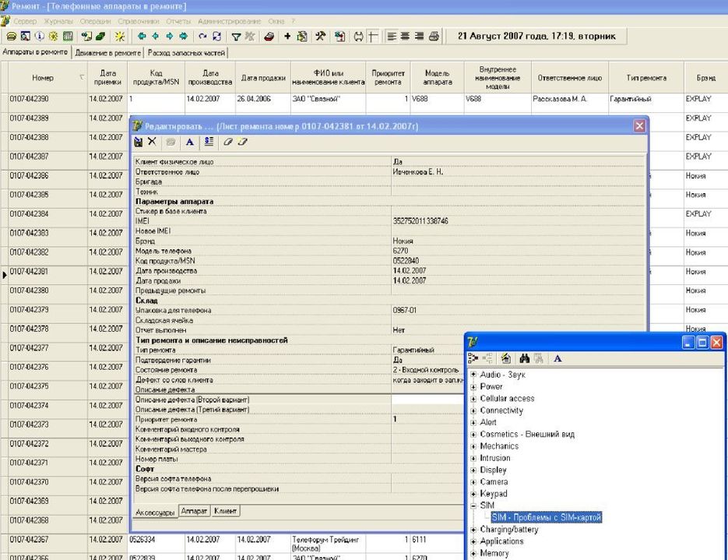The height and width of the screenshot is (560, 728).
Task: Click the calculator icon in main toolbar
Action: coord(68,37)
